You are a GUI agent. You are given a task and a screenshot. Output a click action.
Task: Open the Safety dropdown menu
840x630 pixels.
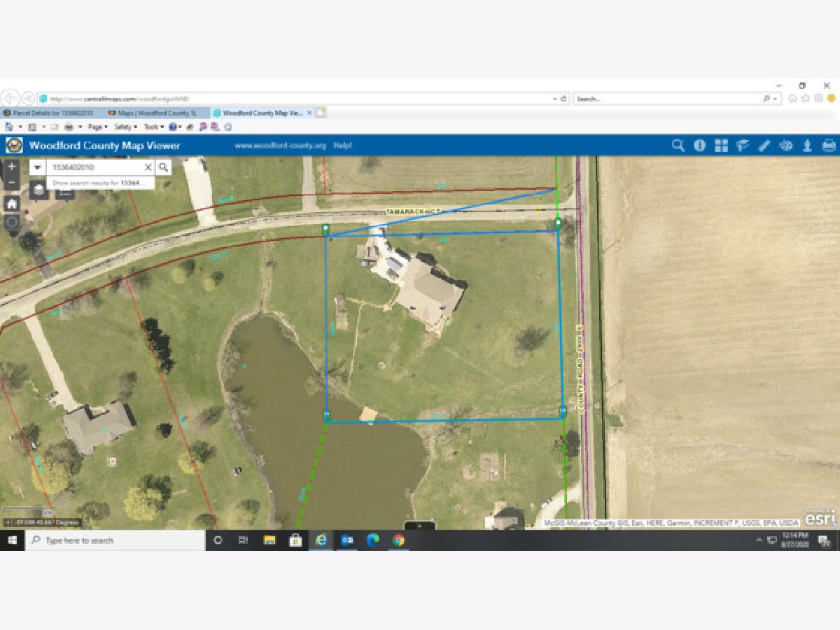(125, 127)
